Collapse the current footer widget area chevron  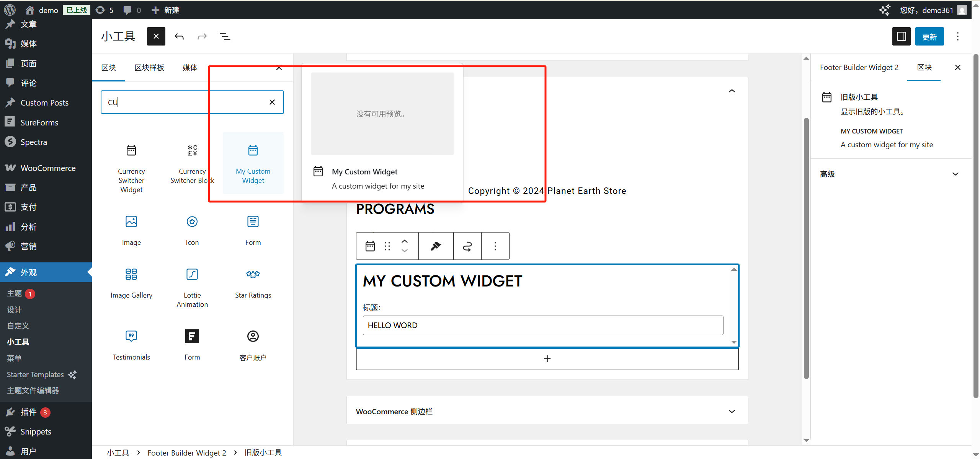pos(732,91)
